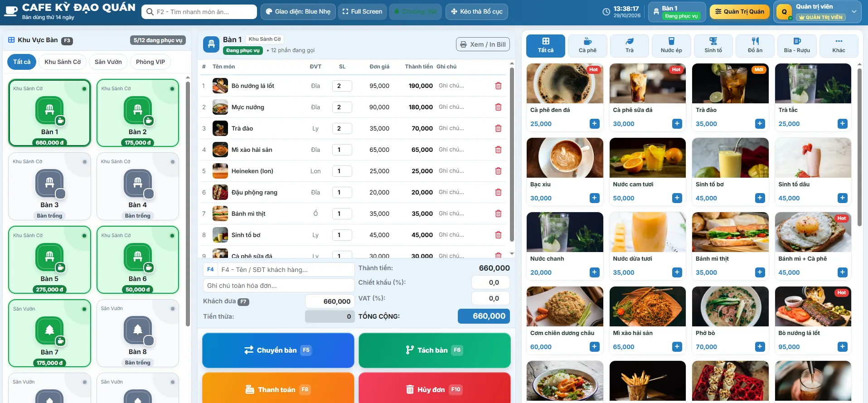Add Sinh tố bơ via plus button
868x403 pixels.
760,198
